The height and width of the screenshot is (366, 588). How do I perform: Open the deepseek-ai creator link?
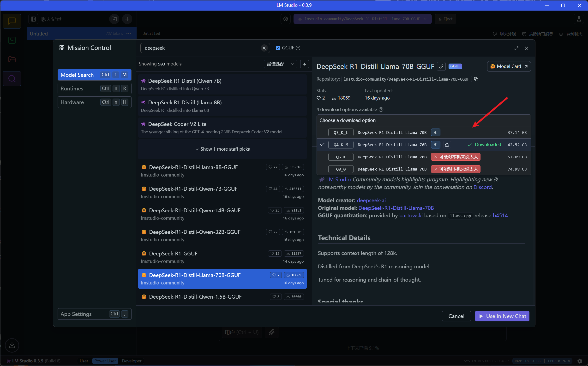[x=371, y=201]
